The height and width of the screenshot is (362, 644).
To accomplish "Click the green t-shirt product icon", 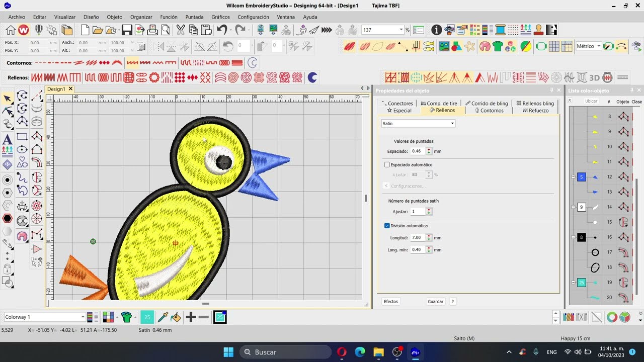I will point(498,47).
